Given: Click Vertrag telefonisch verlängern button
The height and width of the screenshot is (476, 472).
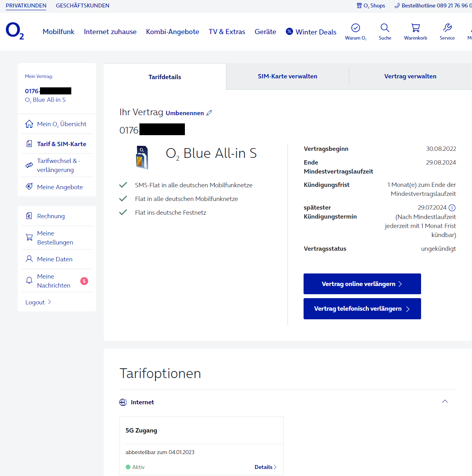Looking at the screenshot, I should [362, 309].
